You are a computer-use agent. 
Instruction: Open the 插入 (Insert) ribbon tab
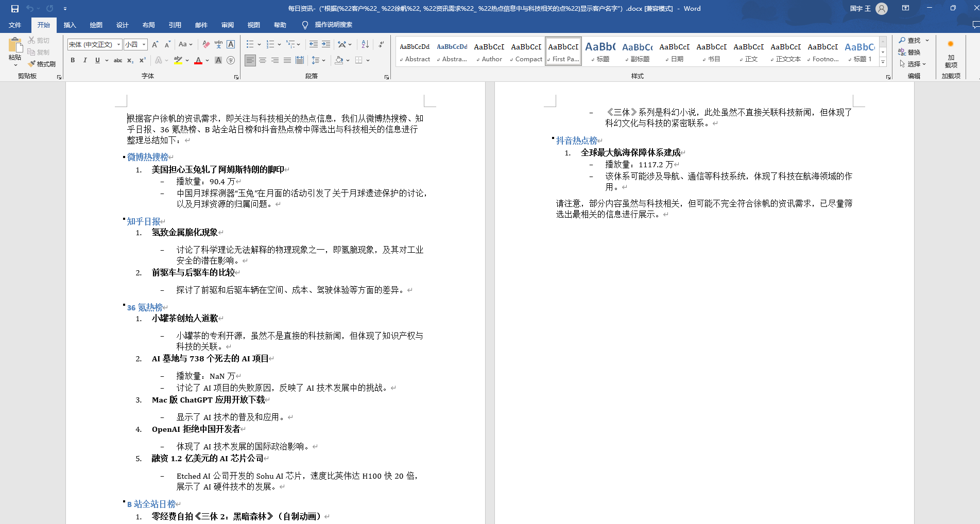point(70,25)
